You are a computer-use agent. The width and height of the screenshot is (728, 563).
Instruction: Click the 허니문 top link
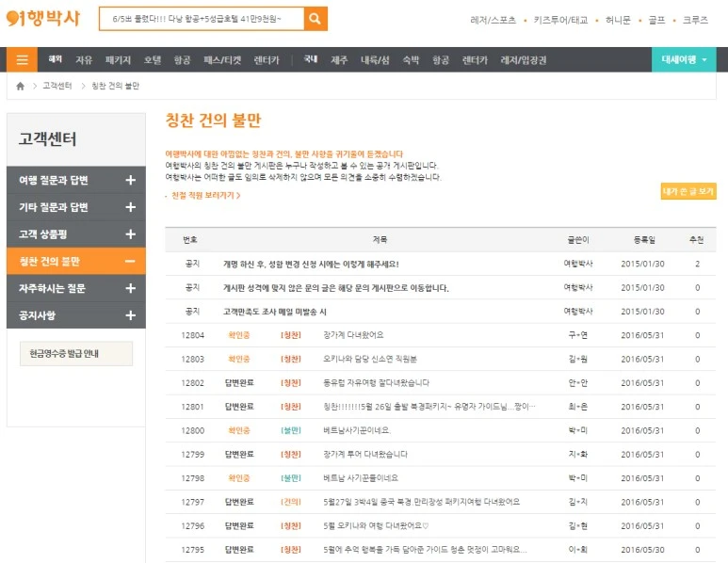coord(618,20)
